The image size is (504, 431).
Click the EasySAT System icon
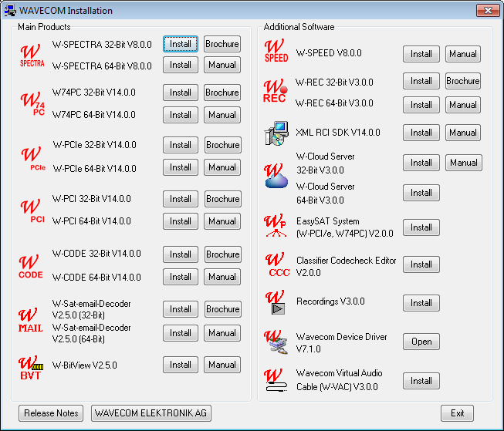pyautogui.click(x=276, y=227)
